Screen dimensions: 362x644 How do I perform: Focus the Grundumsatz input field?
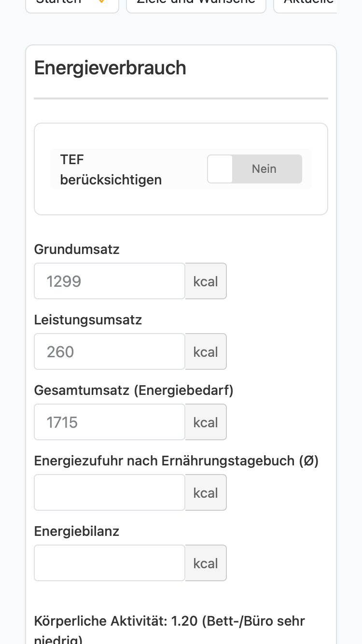[110, 281]
